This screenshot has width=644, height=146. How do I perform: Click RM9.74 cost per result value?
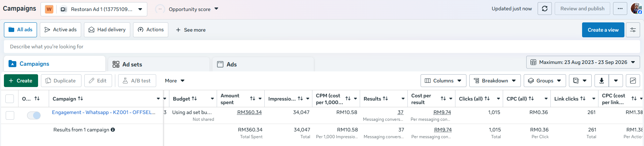point(442,112)
